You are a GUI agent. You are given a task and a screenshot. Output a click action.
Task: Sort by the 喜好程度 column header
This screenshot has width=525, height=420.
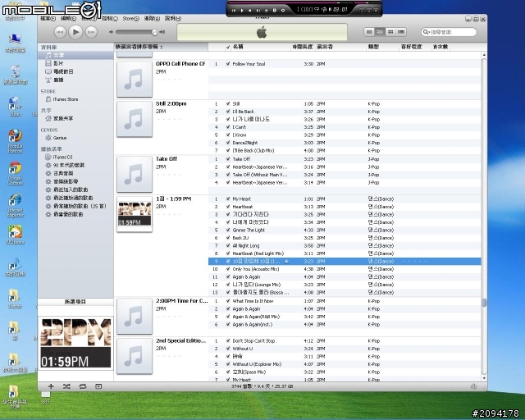[415, 47]
